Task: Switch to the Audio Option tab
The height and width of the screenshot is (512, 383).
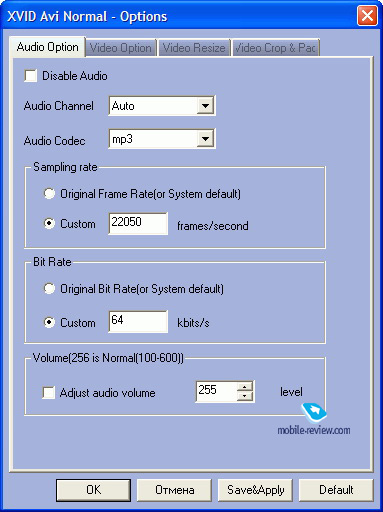Action: tap(47, 47)
